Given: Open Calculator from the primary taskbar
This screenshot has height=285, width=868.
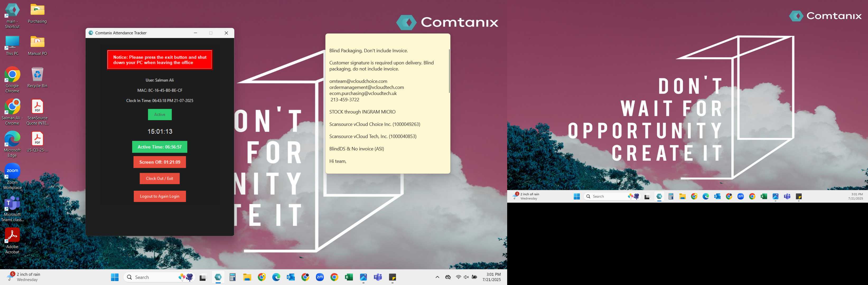Looking at the screenshot, I should [232, 277].
